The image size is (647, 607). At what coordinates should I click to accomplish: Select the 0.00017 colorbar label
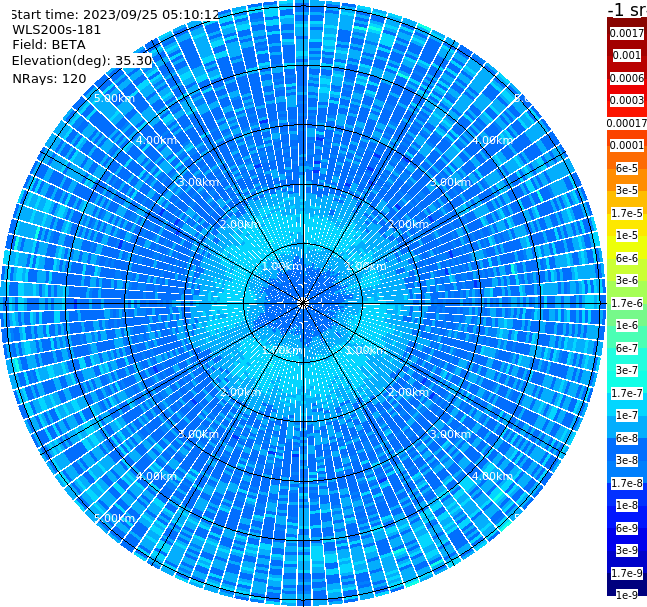point(627,123)
